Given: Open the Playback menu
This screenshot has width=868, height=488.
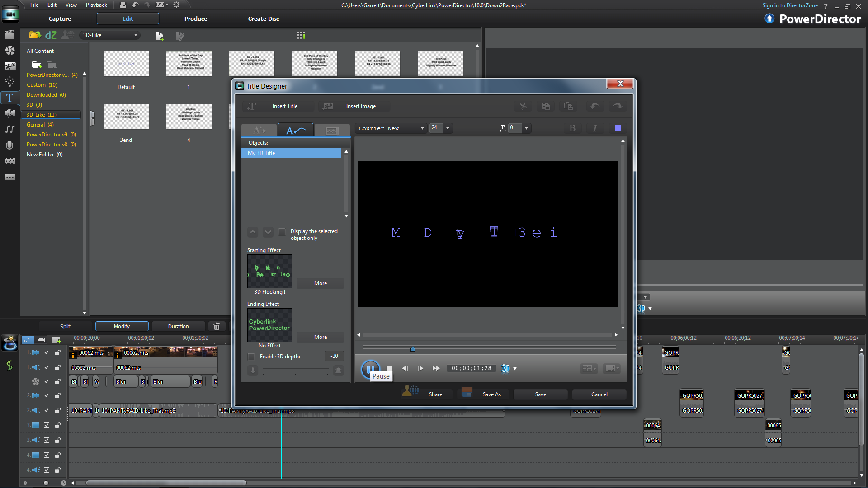Looking at the screenshot, I should tap(96, 5).
